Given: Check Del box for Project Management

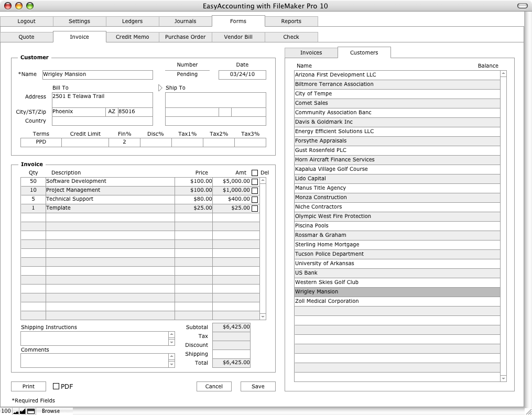Looking at the screenshot, I should [255, 191].
